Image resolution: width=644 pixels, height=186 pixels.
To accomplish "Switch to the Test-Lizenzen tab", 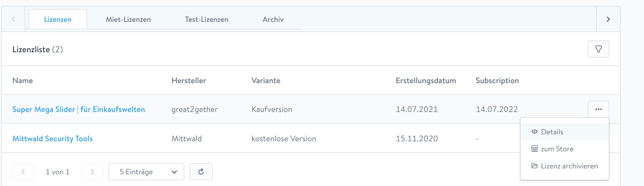I will pyautogui.click(x=206, y=19).
